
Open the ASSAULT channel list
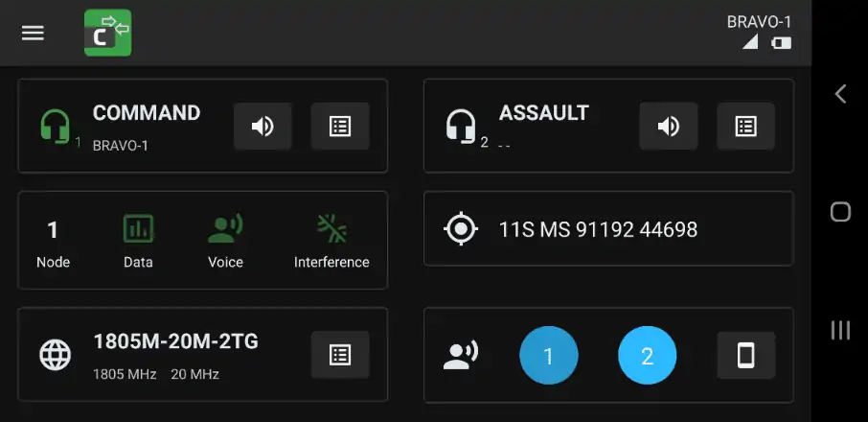(745, 127)
